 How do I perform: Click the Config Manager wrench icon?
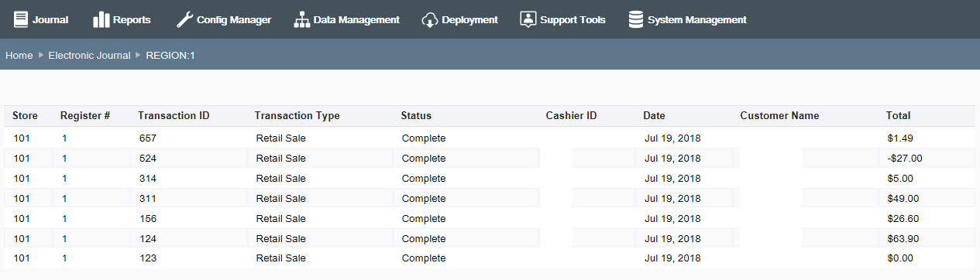[x=184, y=19]
